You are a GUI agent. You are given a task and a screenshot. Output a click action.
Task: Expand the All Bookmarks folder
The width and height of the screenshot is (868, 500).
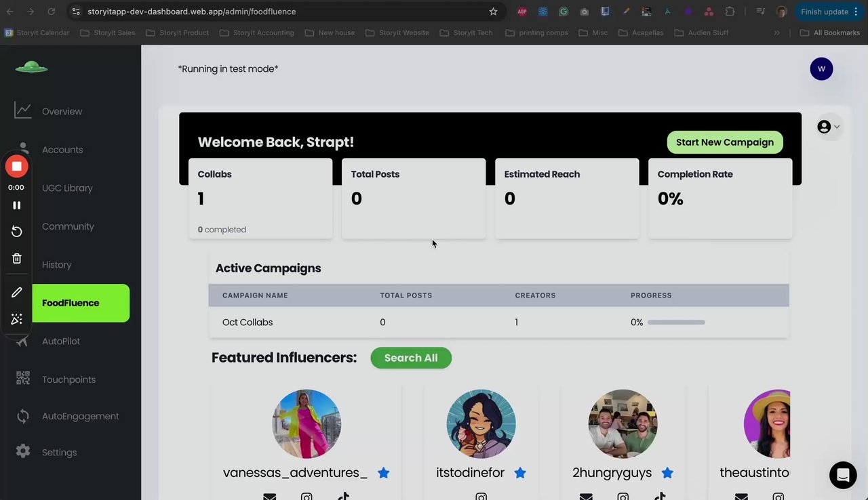(830, 33)
